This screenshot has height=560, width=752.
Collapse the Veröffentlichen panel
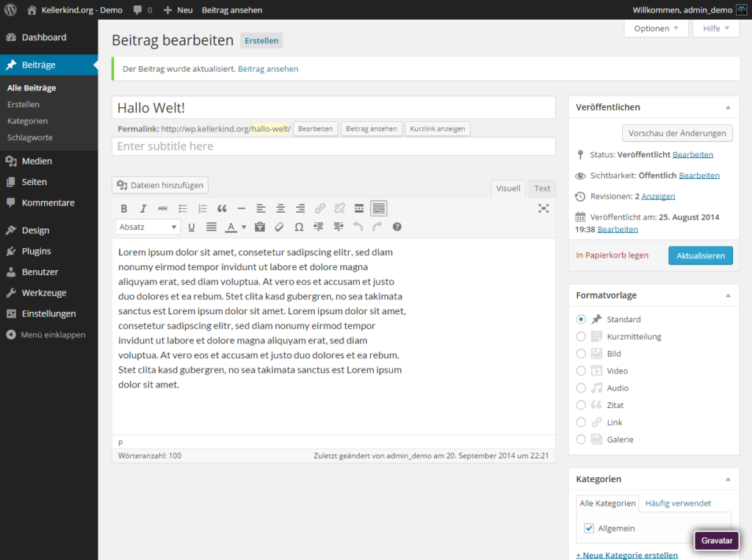pyautogui.click(x=728, y=107)
